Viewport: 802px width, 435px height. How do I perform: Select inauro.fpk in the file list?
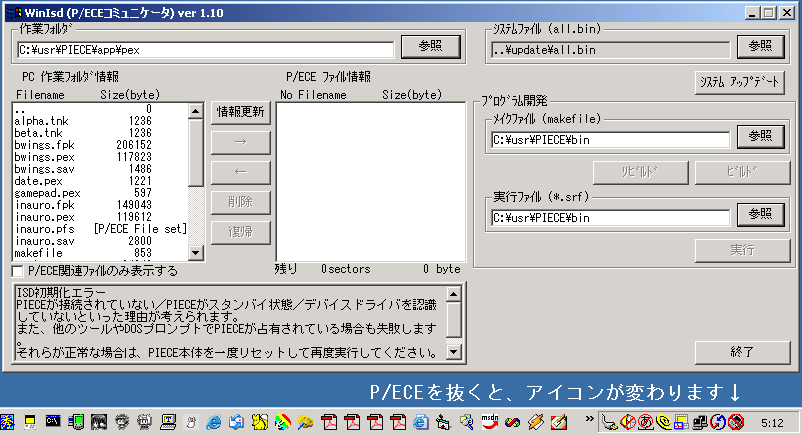(101, 205)
